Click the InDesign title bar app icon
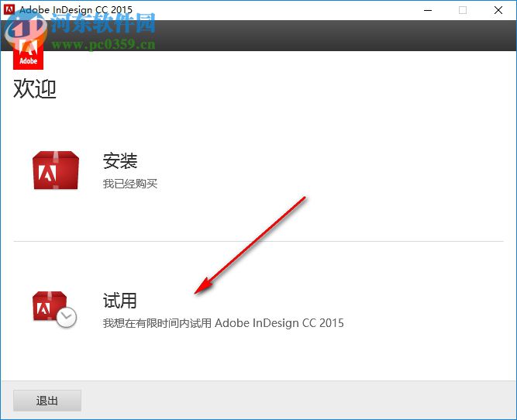This screenshot has height=420, width=517. (x=9, y=9)
